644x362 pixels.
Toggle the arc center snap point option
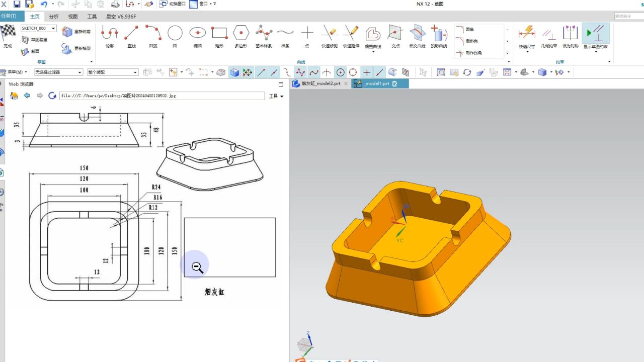341,72
